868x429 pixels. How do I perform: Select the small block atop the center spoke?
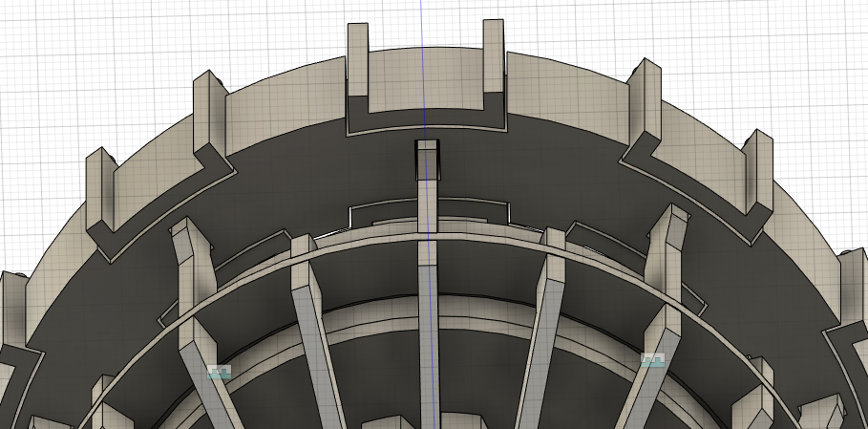[427, 160]
